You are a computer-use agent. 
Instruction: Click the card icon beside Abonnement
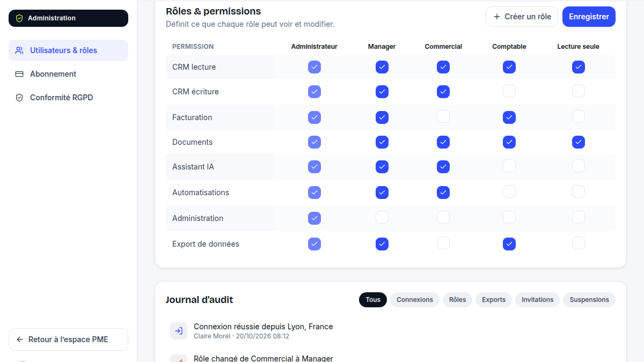coord(19,74)
